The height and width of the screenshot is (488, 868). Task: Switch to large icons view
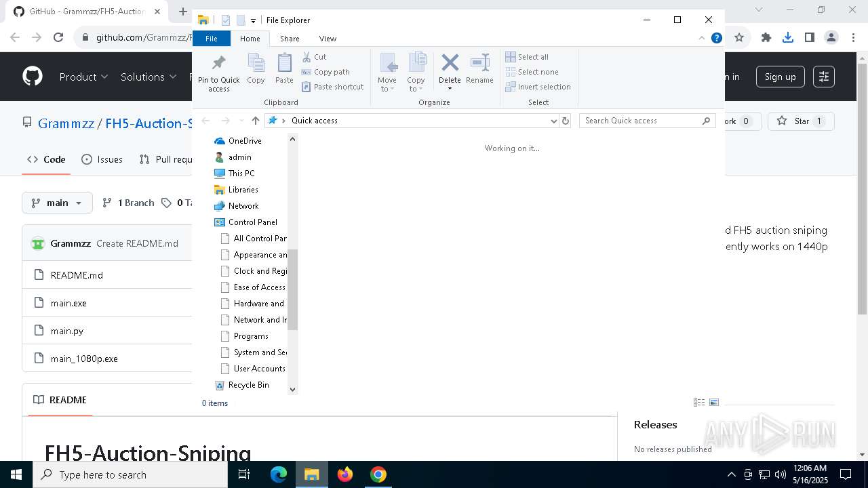714,403
